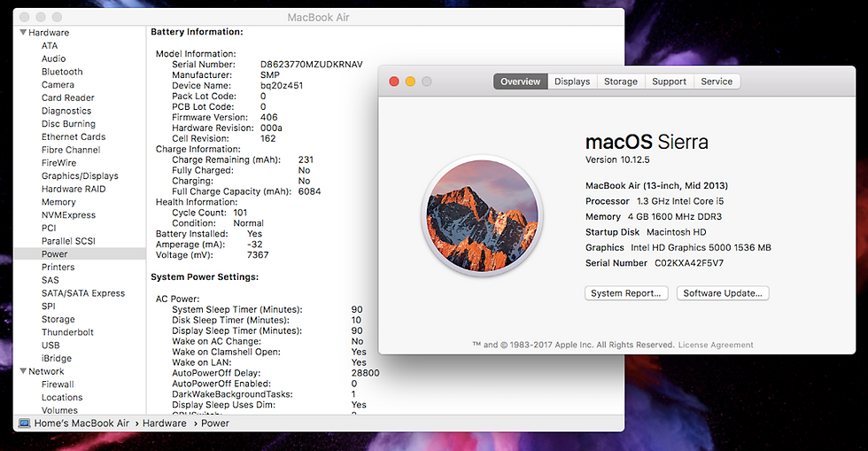Select Diagnostics in the sidebar
The width and height of the screenshot is (868, 451).
(x=66, y=111)
